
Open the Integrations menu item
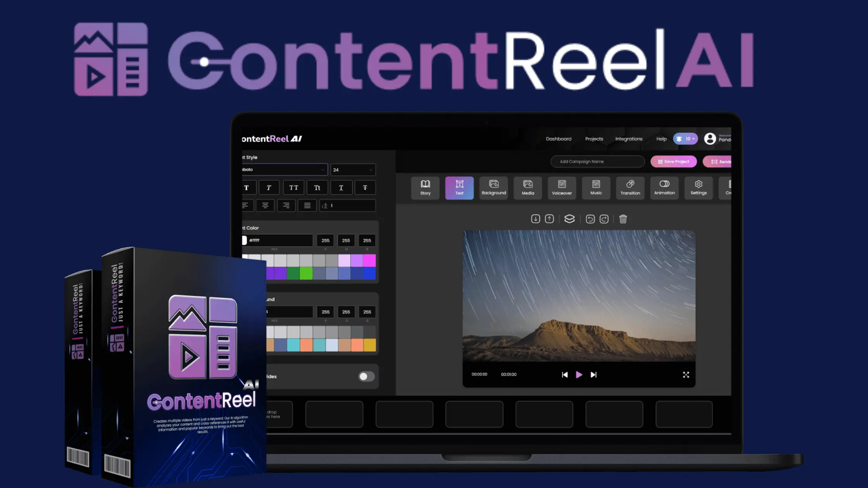click(629, 139)
